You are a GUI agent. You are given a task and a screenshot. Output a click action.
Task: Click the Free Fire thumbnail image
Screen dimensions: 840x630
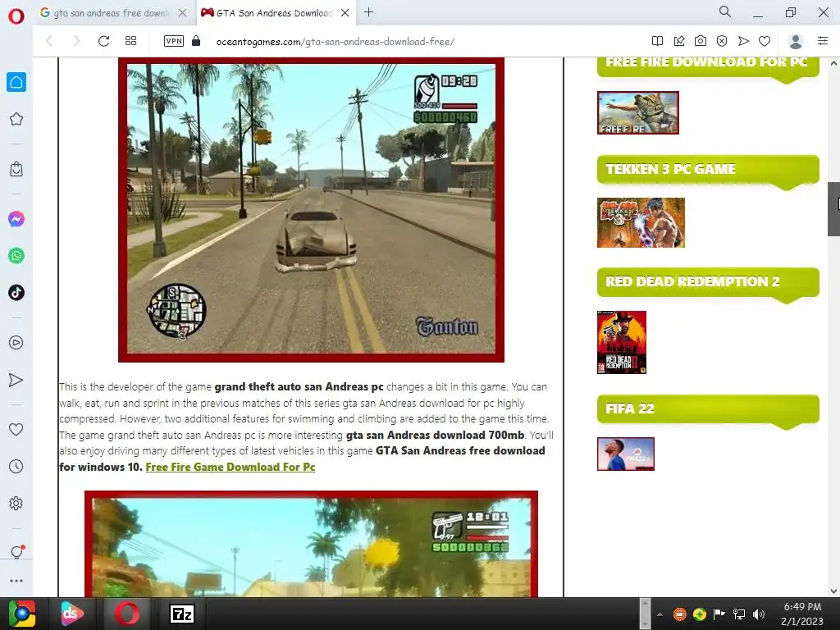pyautogui.click(x=638, y=112)
